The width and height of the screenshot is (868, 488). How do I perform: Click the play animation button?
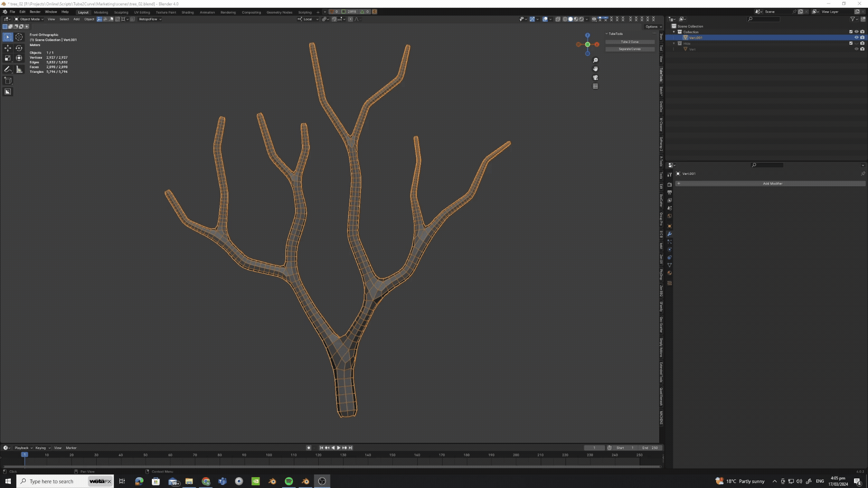point(339,448)
